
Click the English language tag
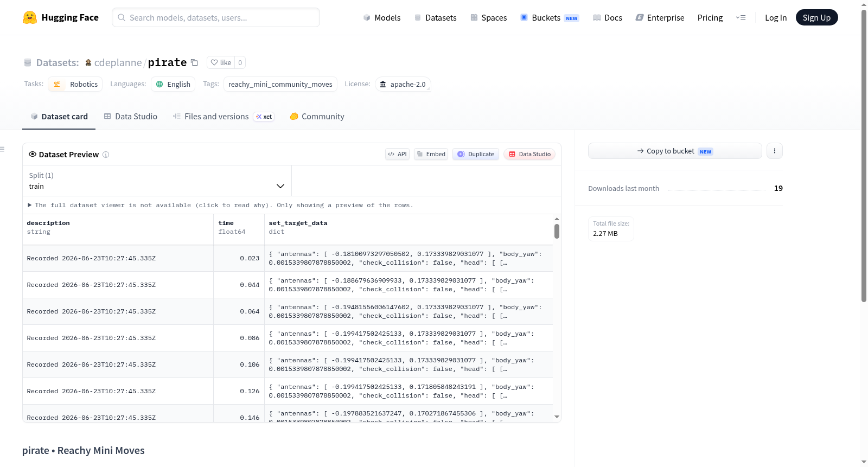(173, 84)
